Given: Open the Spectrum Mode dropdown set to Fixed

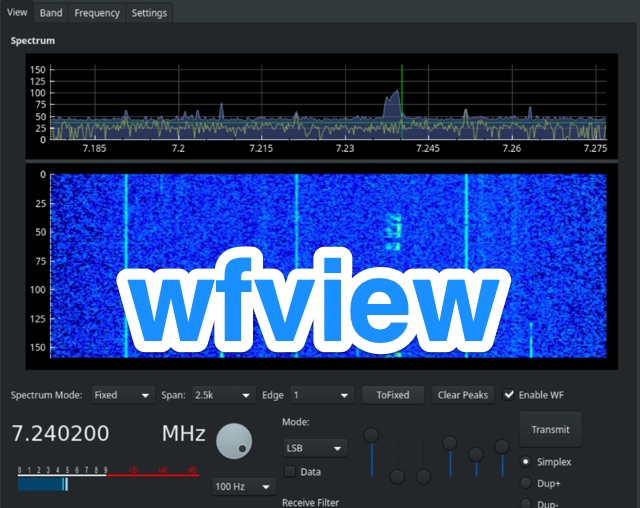Looking at the screenshot, I should coord(122,395).
